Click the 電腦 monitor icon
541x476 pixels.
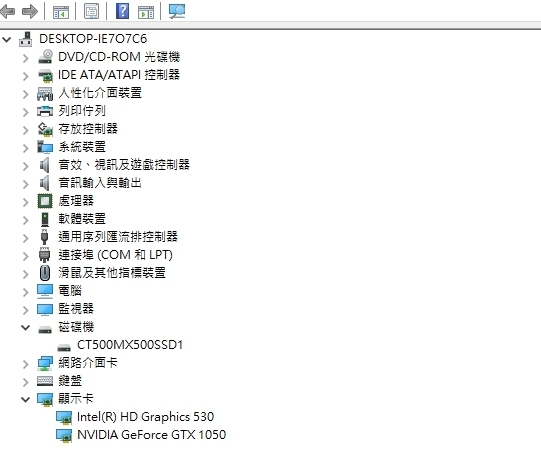click(45, 291)
